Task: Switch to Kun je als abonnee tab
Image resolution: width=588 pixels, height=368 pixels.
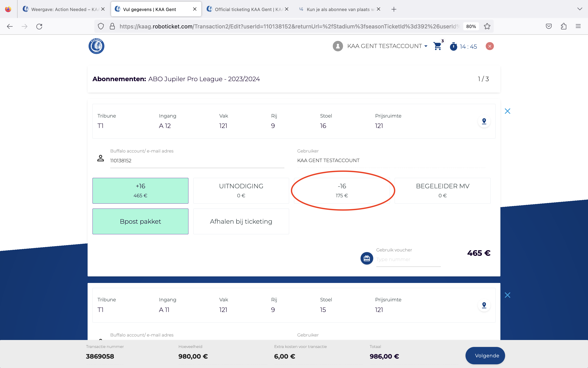Action: tap(339, 9)
